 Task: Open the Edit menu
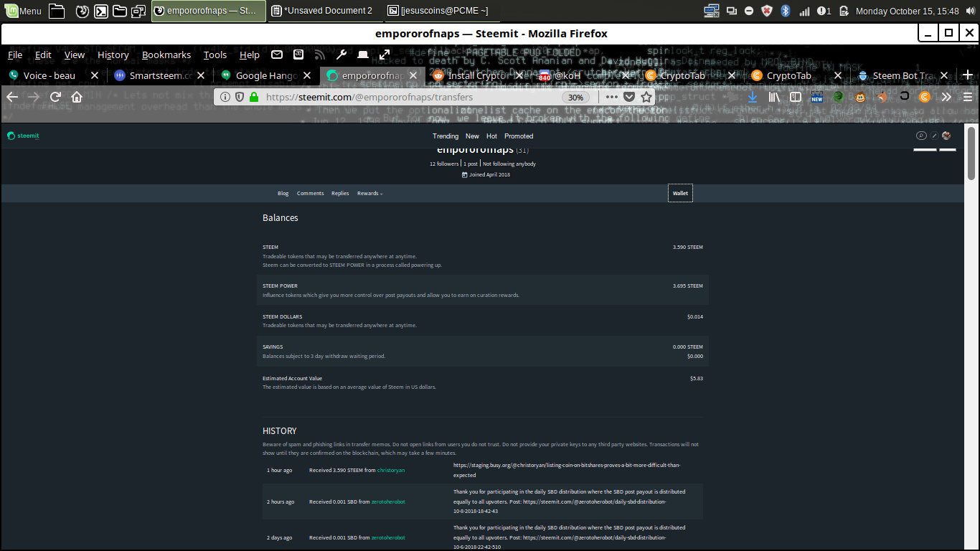pyautogui.click(x=43, y=55)
